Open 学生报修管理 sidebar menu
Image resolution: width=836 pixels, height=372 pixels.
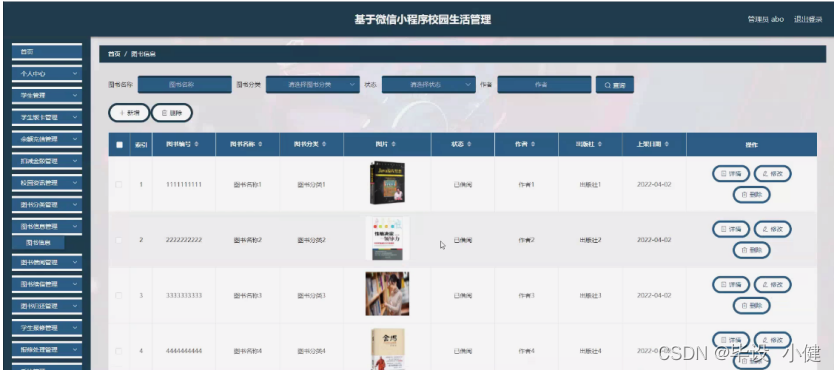pos(47,328)
